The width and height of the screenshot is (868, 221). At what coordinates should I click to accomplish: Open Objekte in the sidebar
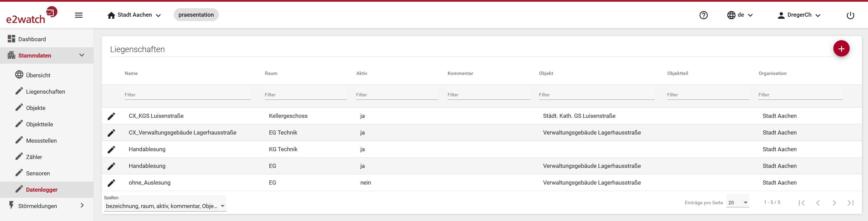47,108
